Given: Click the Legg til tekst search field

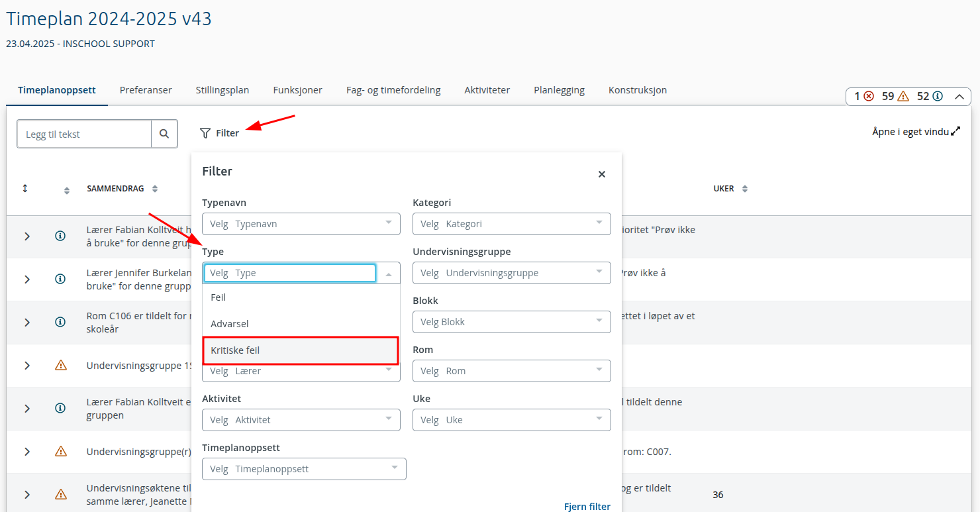Looking at the screenshot, I should coord(84,134).
